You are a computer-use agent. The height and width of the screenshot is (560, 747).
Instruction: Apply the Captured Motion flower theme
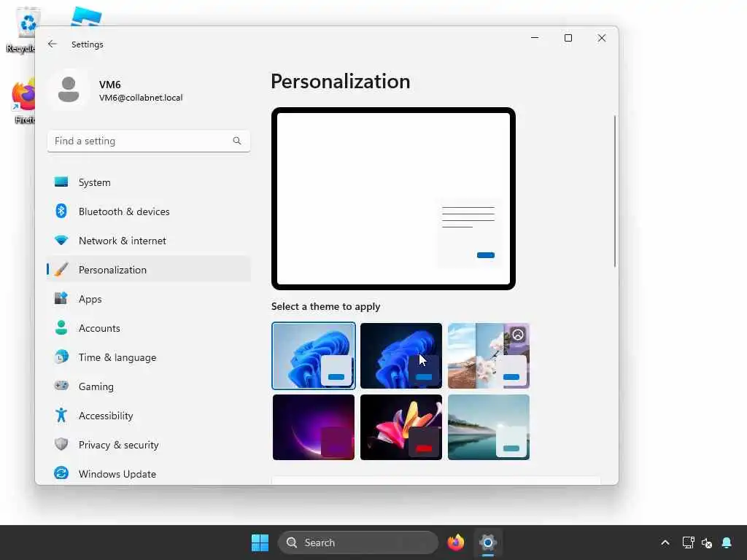pos(401,427)
